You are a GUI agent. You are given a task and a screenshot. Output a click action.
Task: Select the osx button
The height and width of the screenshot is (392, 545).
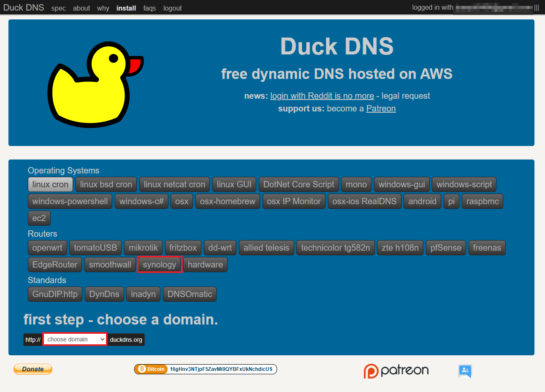[182, 201]
